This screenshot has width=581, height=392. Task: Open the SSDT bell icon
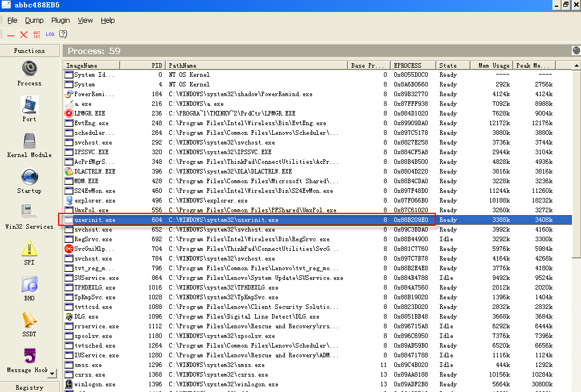coord(29,320)
